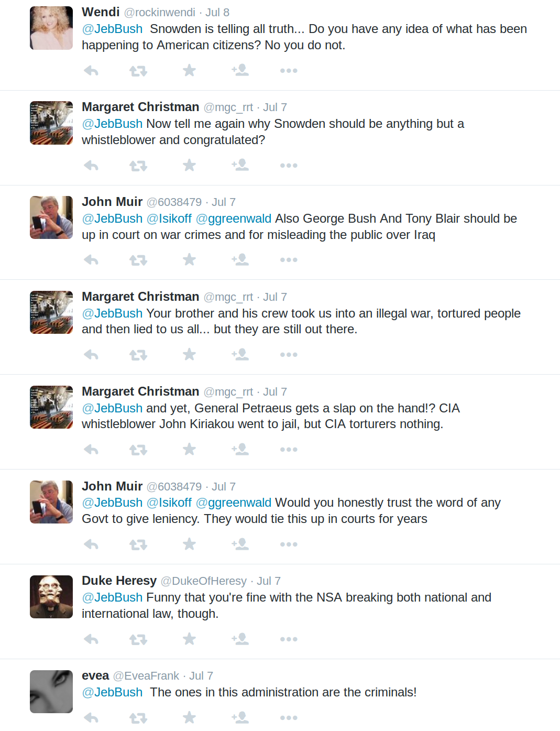560x731 pixels.
Task: Show more actions for John Muir's leniency tweet
Action: (x=289, y=544)
